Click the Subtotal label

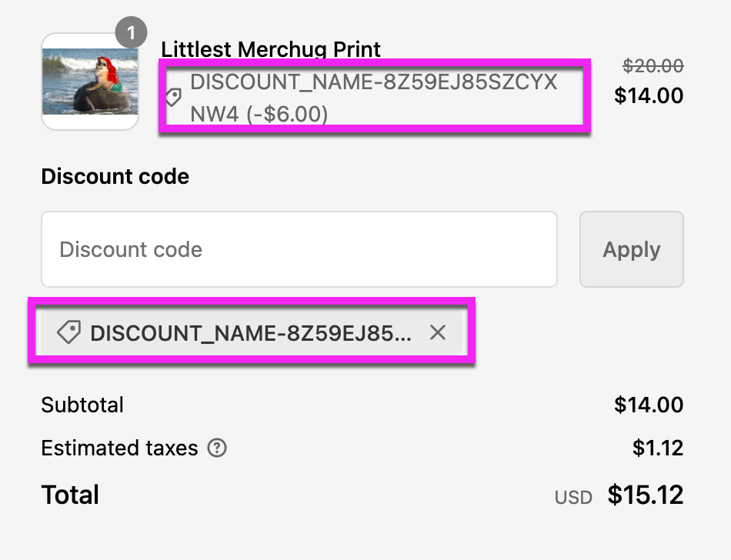coord(82,405)
